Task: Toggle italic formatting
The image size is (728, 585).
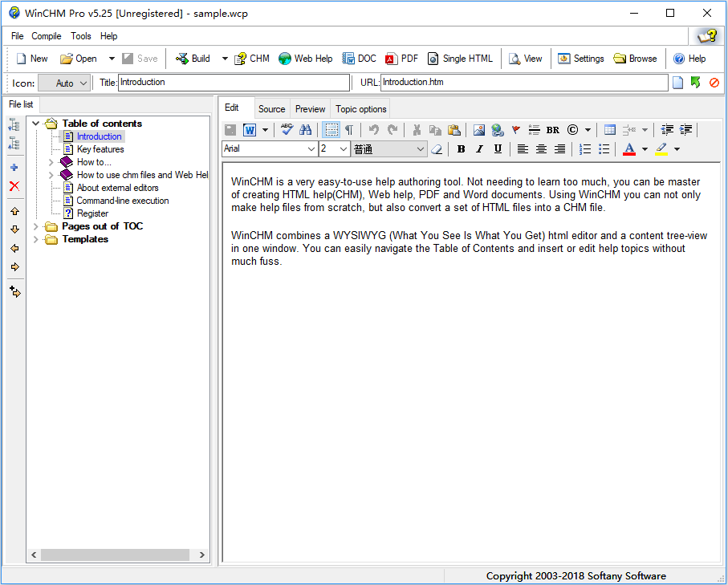Action: (479, 149)
